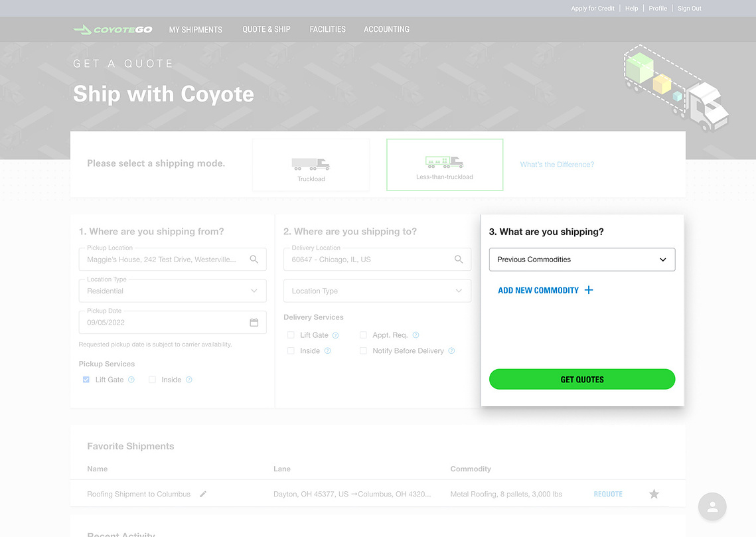Viewport: 756px width, 537px height.
Task: Click the help icon beside delivery Inside
Action: coord(328,351)
